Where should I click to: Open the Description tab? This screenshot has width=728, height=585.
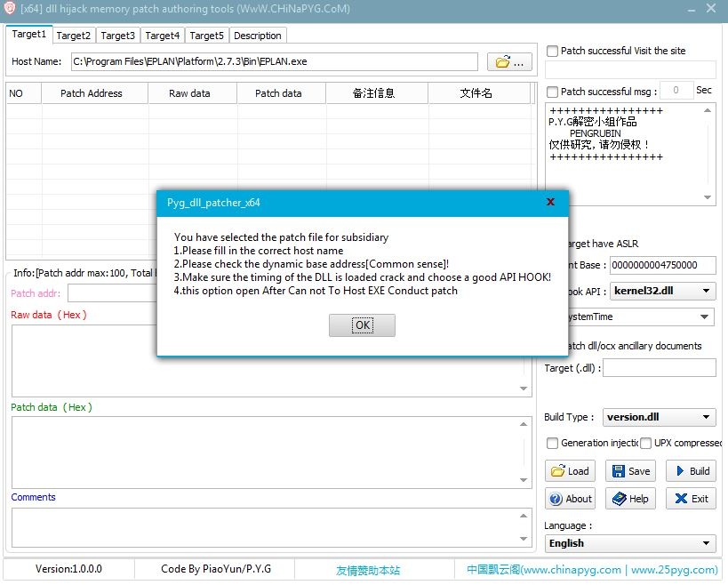click(x=258, y=36)
